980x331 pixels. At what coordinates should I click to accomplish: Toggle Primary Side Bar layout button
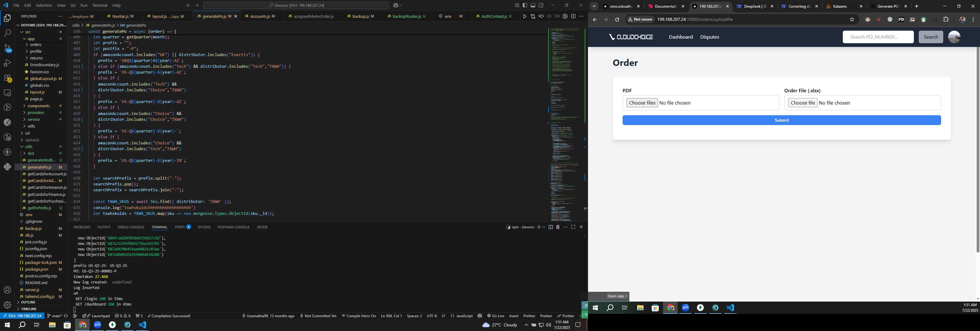pyautogui.click(x=525, y=5)
